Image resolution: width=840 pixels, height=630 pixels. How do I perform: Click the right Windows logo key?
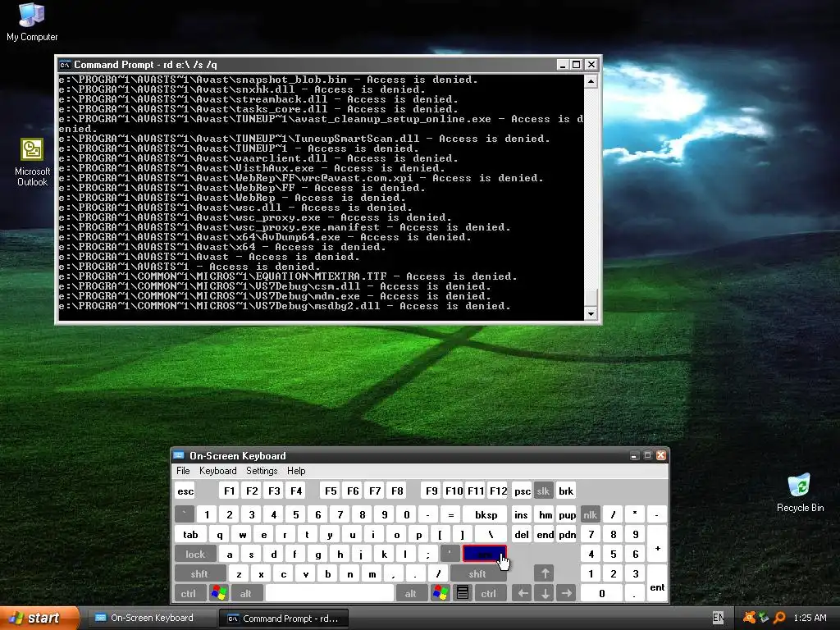pos(441,593)
